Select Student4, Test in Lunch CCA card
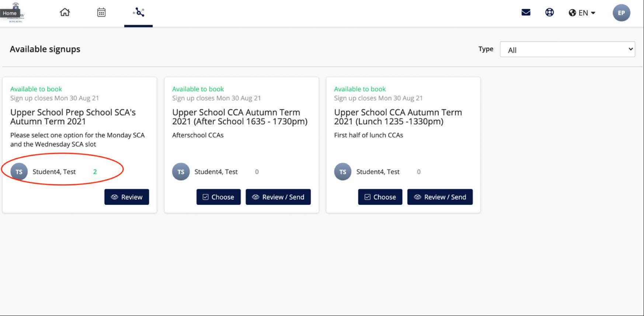644x316 pixels. point(378,172)
